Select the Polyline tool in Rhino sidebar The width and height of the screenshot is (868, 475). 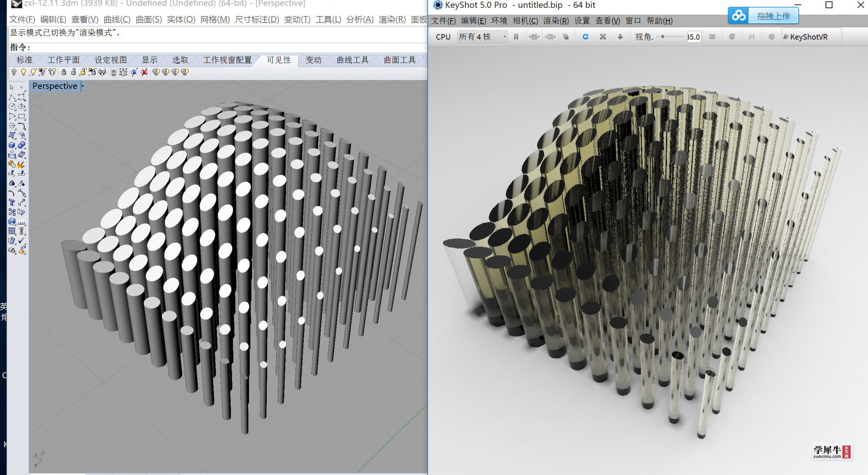12,97
